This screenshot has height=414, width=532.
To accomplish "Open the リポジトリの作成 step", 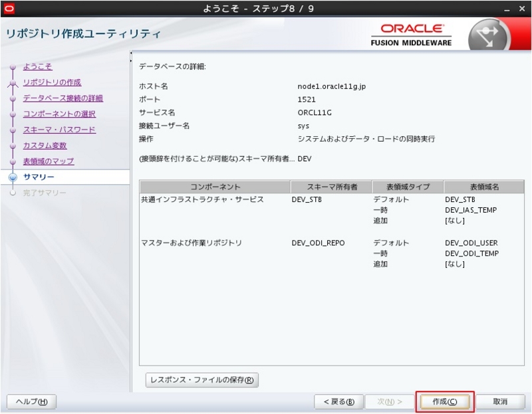I will click(52, 82).
